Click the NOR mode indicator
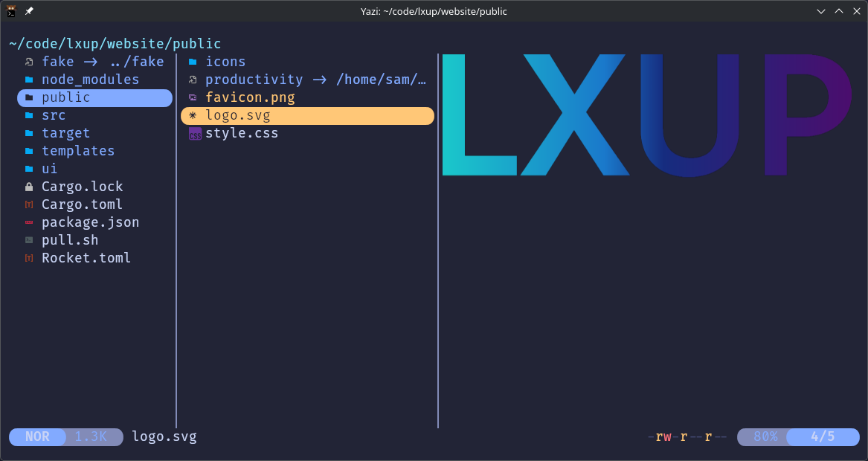Screen dimensions: 868x461 point(37,436)
